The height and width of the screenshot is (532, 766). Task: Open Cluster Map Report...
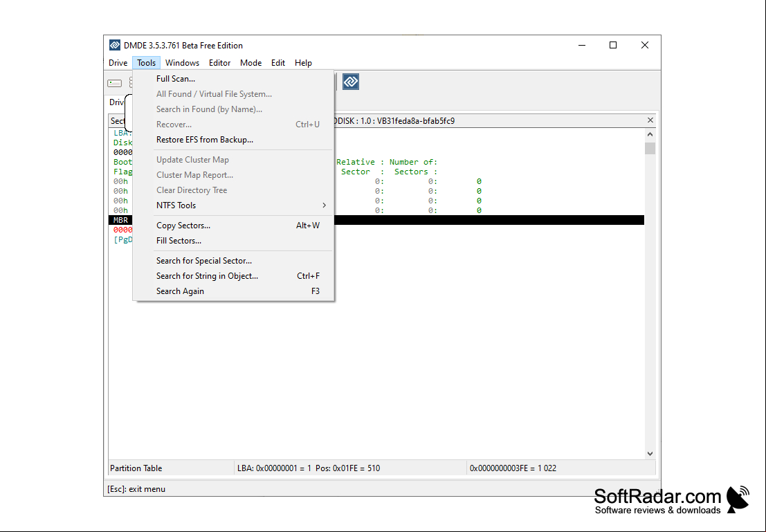[233, 175]
